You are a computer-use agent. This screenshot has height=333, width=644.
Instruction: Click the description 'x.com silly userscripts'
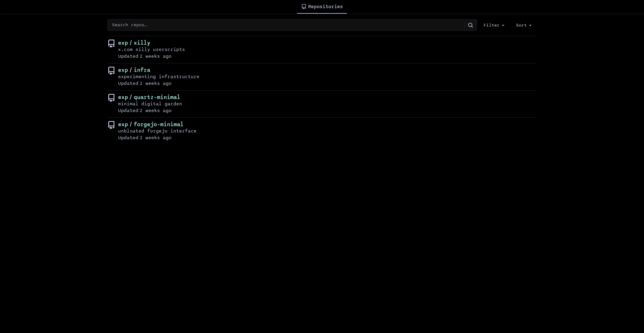click(151, 50)
